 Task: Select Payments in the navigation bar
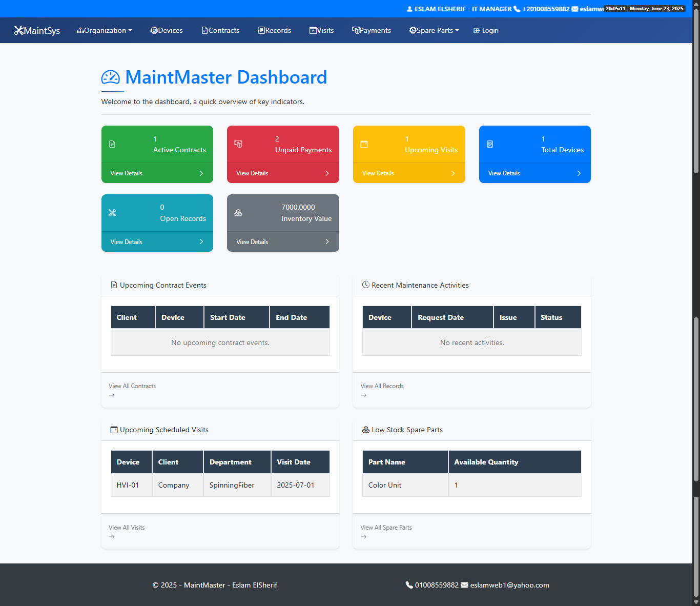(372, 30)
